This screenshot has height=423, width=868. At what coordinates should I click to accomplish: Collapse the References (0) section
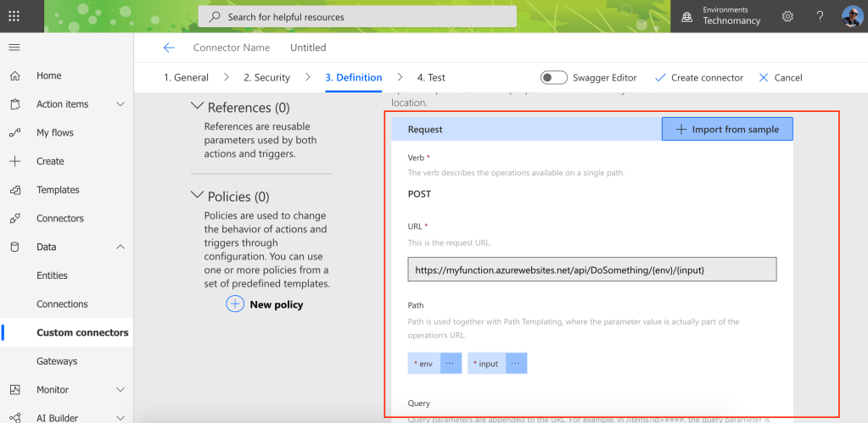pyautogui.click(x=198, y=107)
